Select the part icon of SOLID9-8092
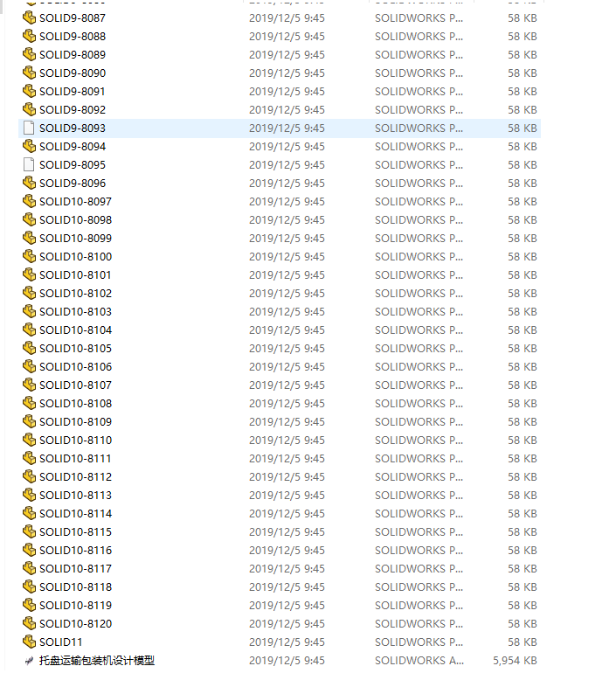 click(x=29, y=109)
